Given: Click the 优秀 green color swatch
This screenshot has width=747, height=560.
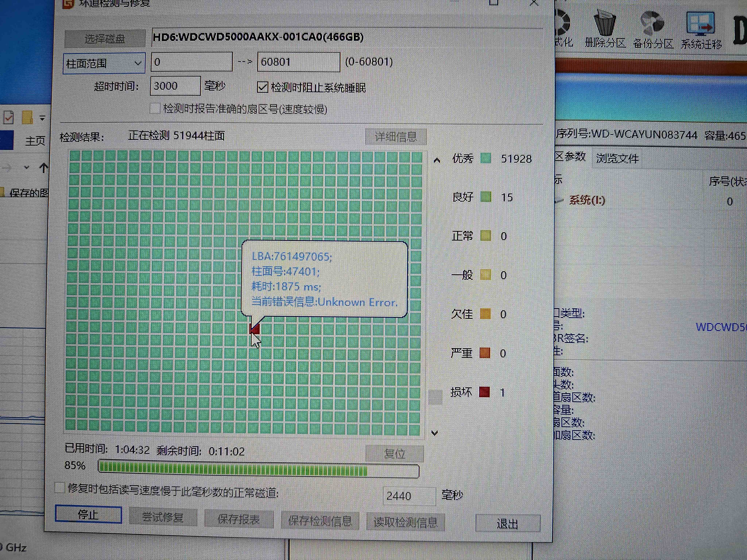Looking at the screenshot, I should pyautogui.click(x=486, y=158).
